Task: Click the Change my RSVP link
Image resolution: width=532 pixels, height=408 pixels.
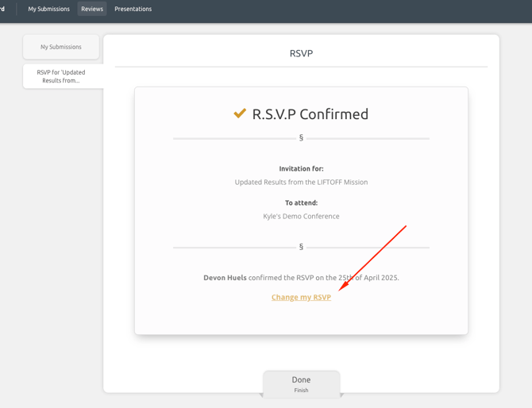Action: (x=301, y=298)
